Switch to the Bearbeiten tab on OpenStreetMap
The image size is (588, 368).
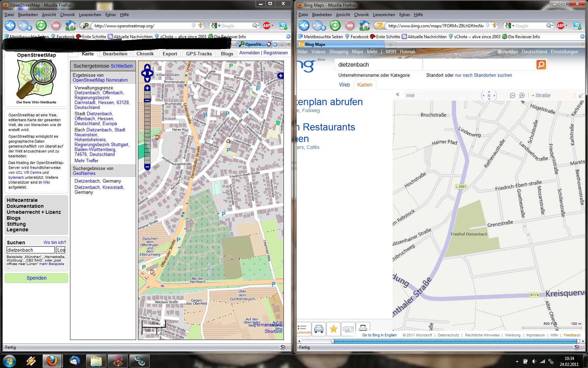(115, 54)
